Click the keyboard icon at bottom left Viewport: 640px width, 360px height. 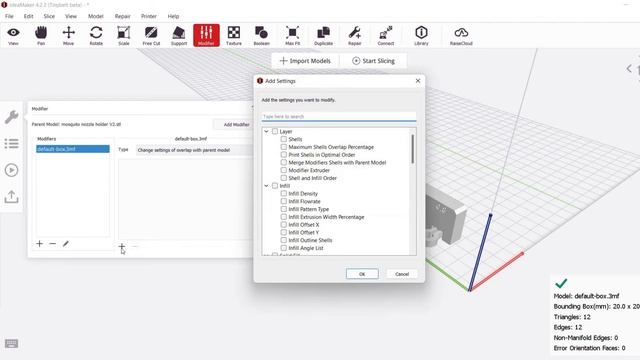click(x=11, y=344)
